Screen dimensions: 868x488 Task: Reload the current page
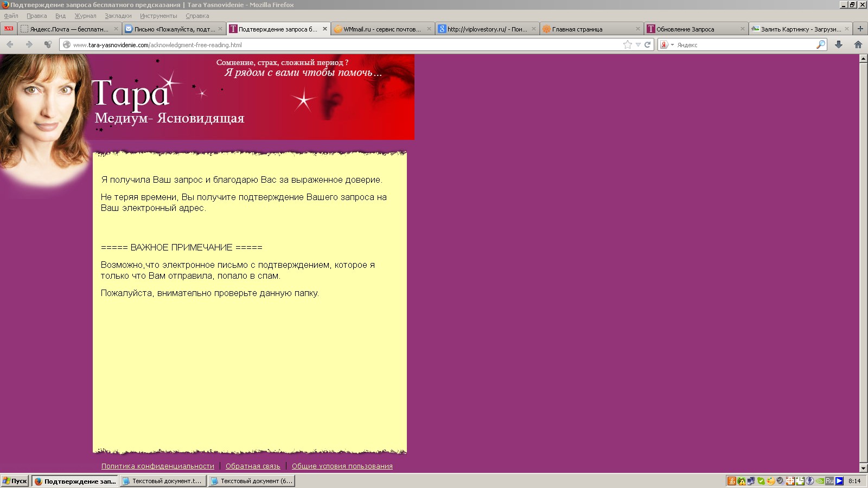click(x=647, y=44)
